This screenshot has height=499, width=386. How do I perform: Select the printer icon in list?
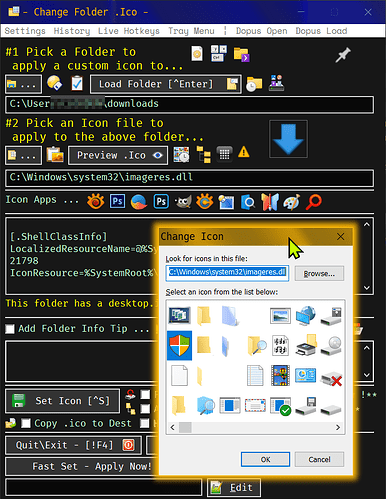coord(306,346)
